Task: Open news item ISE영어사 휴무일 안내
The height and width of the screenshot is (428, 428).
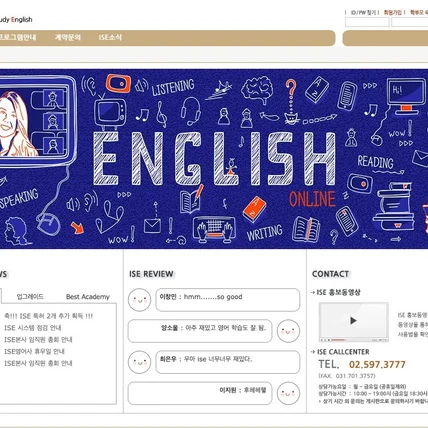Action: click(x=34, y=351)
